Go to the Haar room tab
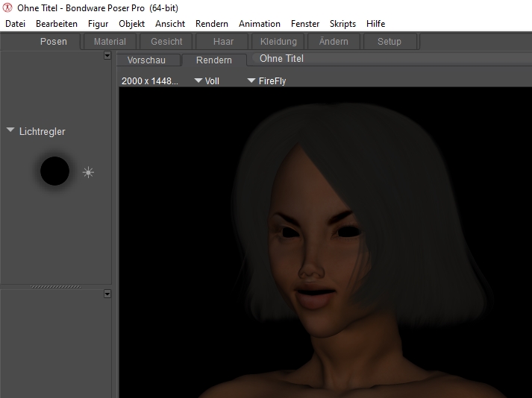532x398 pixels. tap(223, 42)
